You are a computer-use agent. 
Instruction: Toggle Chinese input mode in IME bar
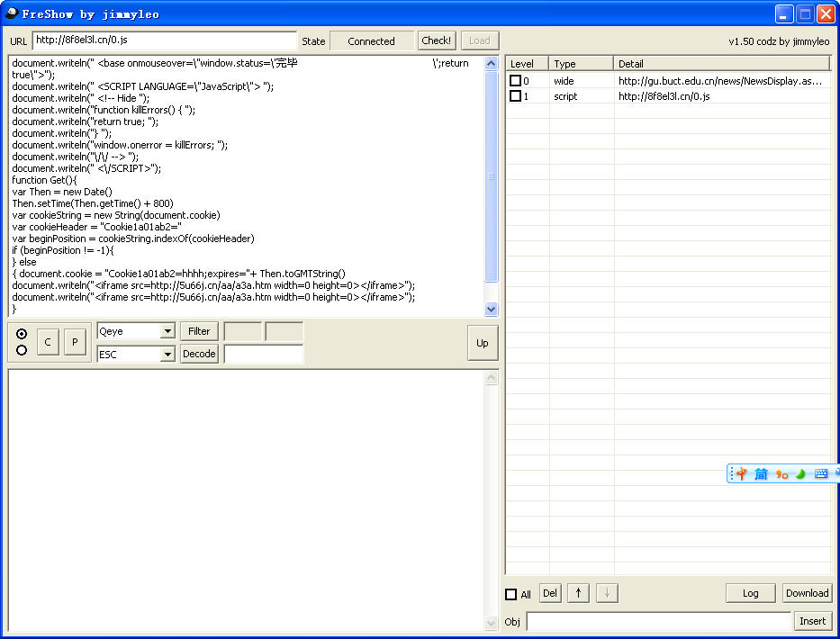tap(742, 473)
